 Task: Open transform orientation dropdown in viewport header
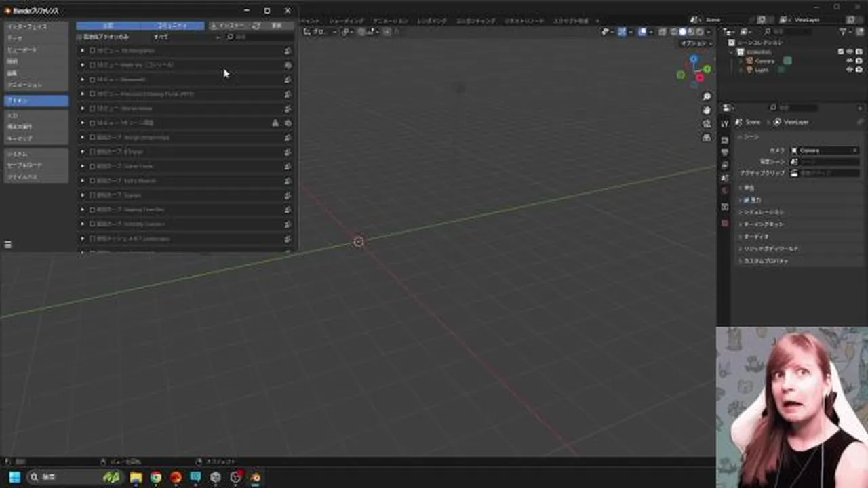(319, 31)
